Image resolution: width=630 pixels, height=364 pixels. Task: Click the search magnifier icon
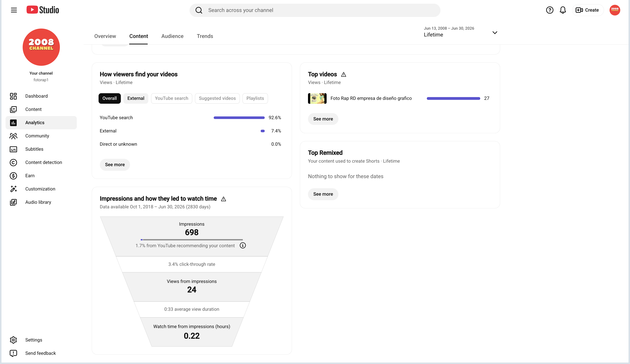pyautogui.click(x=199, y=10)
